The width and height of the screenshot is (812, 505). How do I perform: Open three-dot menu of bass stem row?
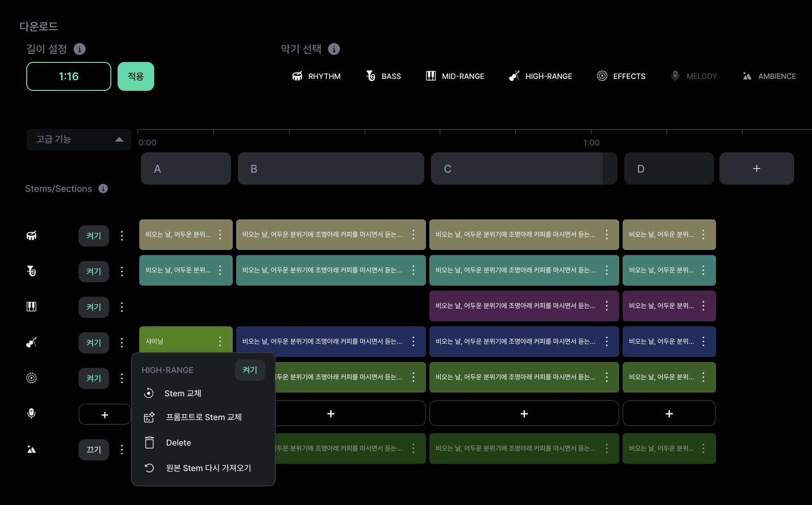point(122,272)
